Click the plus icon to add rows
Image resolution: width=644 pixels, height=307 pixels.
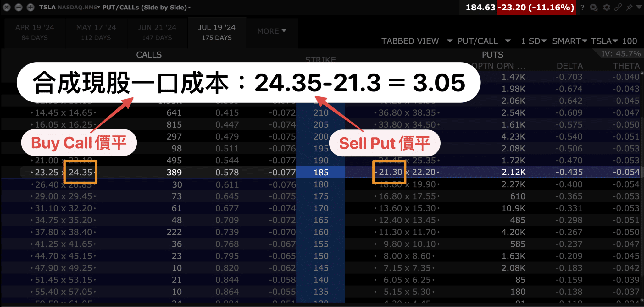[x=31, y=7]
